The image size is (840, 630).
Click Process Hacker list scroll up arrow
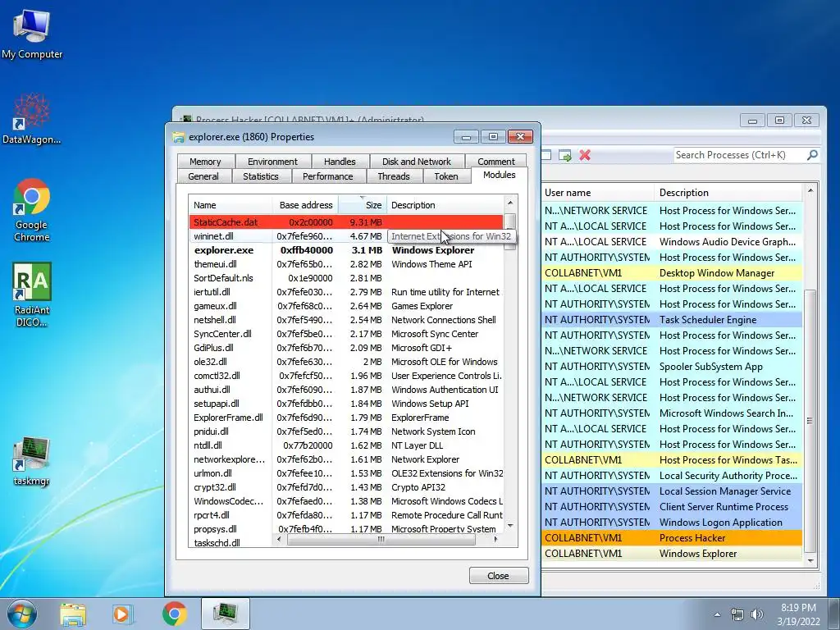[x=810, y=190]
